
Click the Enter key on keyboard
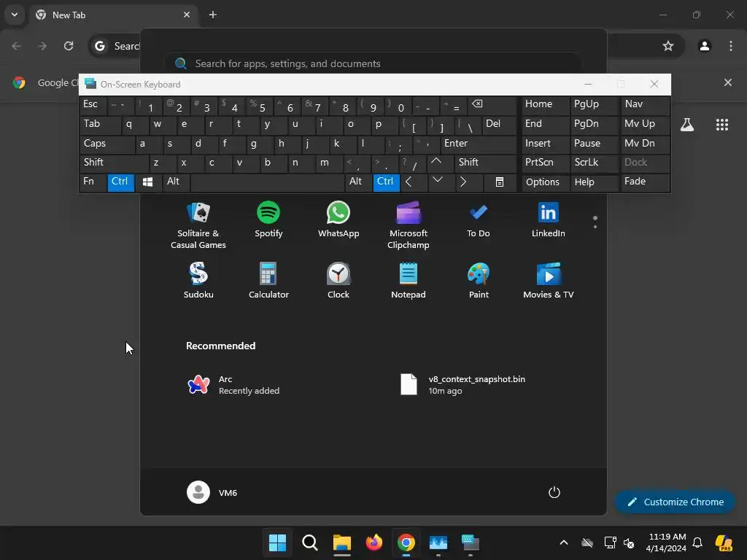coord(479,144)
